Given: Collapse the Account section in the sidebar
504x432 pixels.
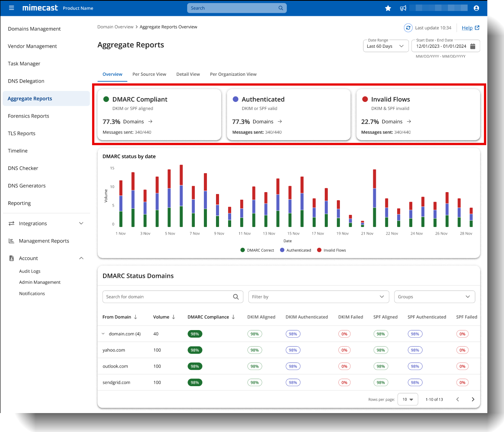Looking at the screenshot, I should click(81, 258).
